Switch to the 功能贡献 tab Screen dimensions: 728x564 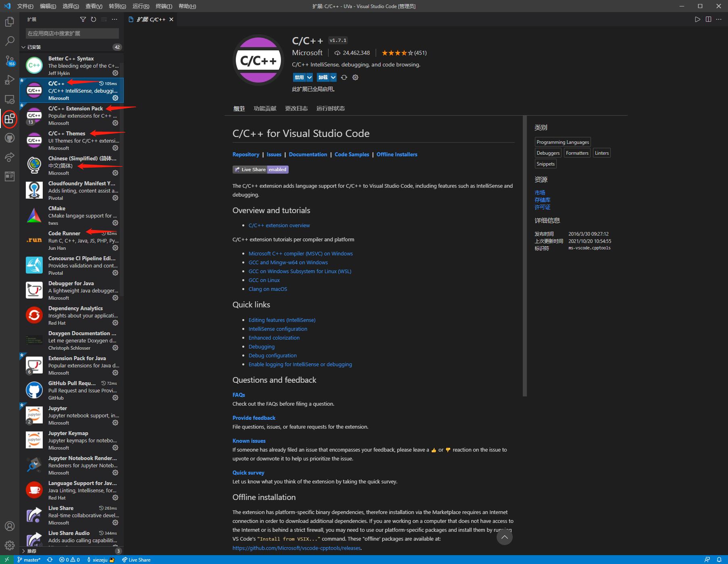tap(265, 108)
